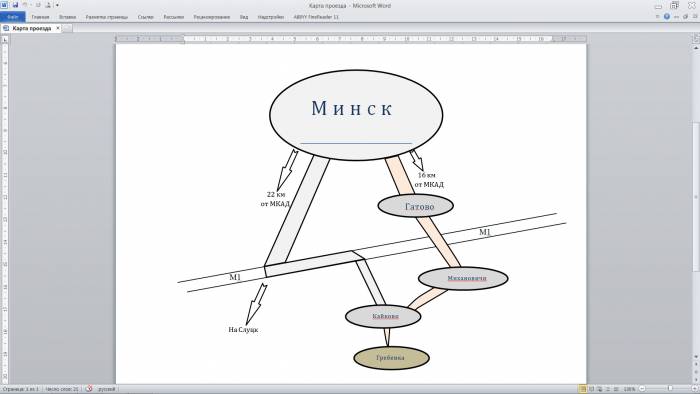Click the word count "Число слов" status entry
Viewport: 700px width, 394px height.
coord(62,389)
